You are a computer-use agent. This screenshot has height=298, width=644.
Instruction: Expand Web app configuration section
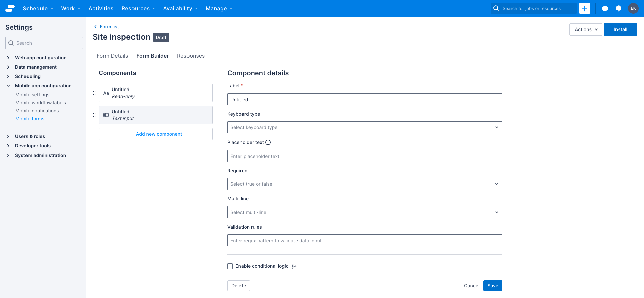[8, 58]
